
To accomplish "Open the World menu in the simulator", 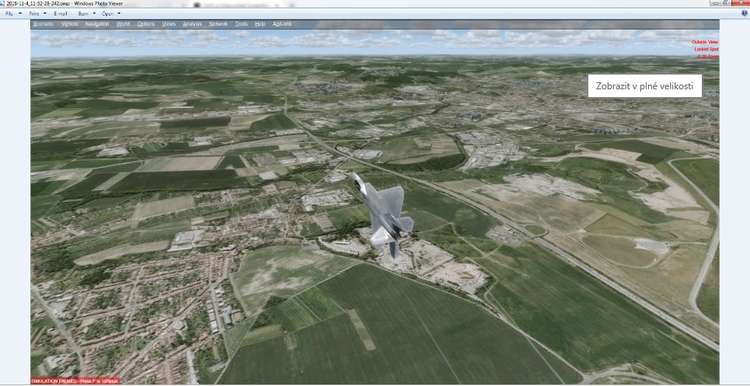I will click(123, 24).
